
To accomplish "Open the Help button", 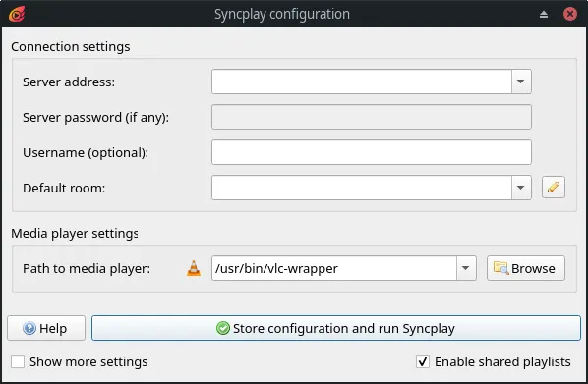I will tap(46, 328).
